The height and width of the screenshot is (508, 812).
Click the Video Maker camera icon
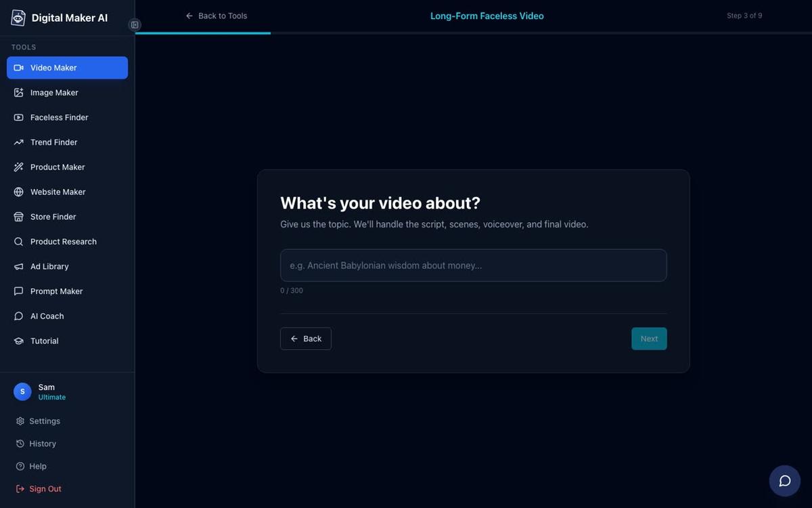point(18,68)
